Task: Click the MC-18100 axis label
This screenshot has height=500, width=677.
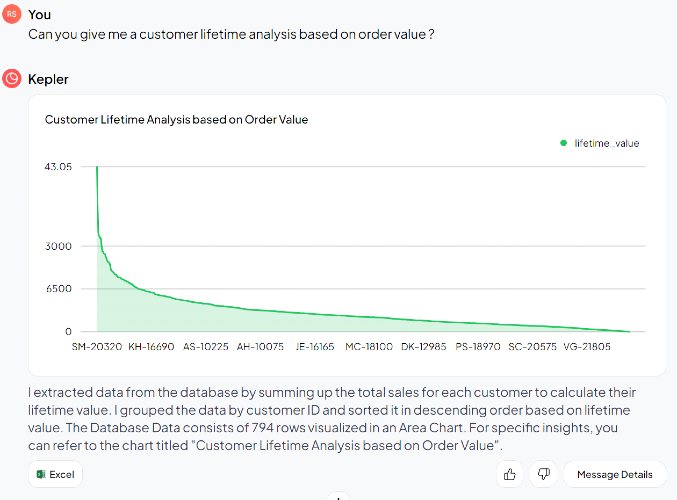Action: pyautogui.click(x=369, y=346)
